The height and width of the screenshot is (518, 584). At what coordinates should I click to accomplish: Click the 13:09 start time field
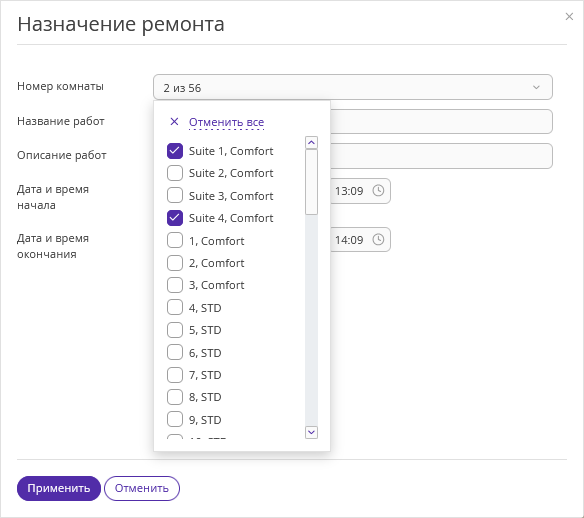(360, 191)
